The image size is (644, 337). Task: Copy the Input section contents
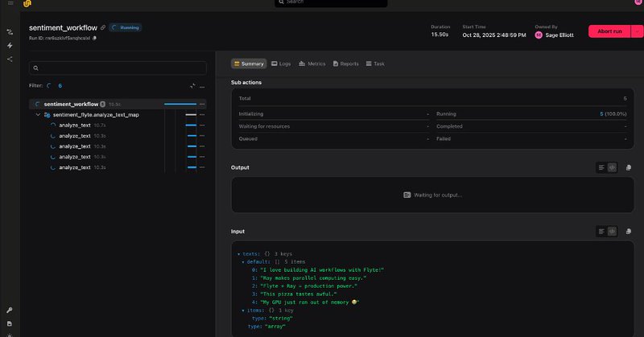pyautogui.click(x=629, y=232)
